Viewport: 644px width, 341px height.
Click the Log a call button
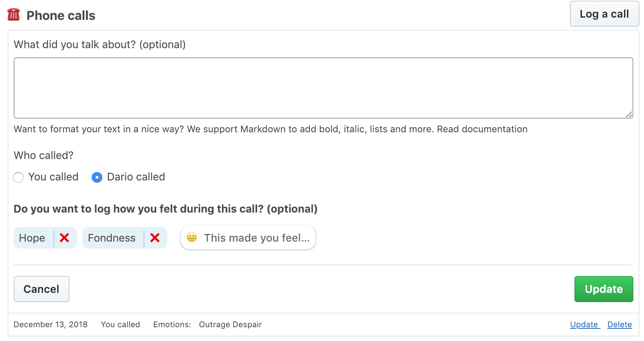[x=604, y=14]
